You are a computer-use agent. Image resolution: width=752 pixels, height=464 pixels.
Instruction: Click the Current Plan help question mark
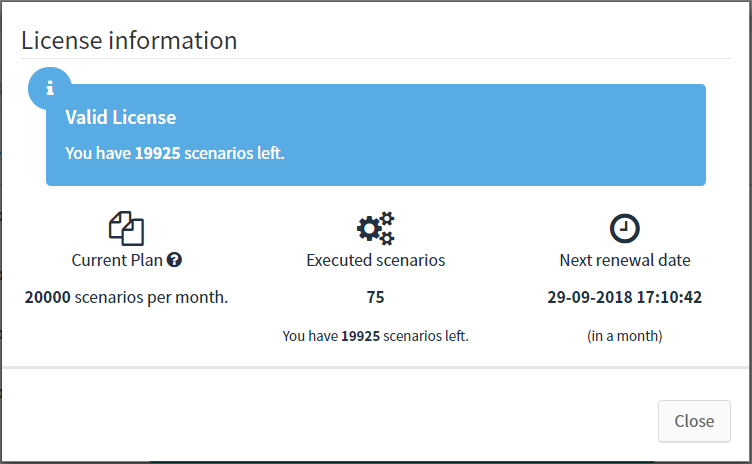174,260
